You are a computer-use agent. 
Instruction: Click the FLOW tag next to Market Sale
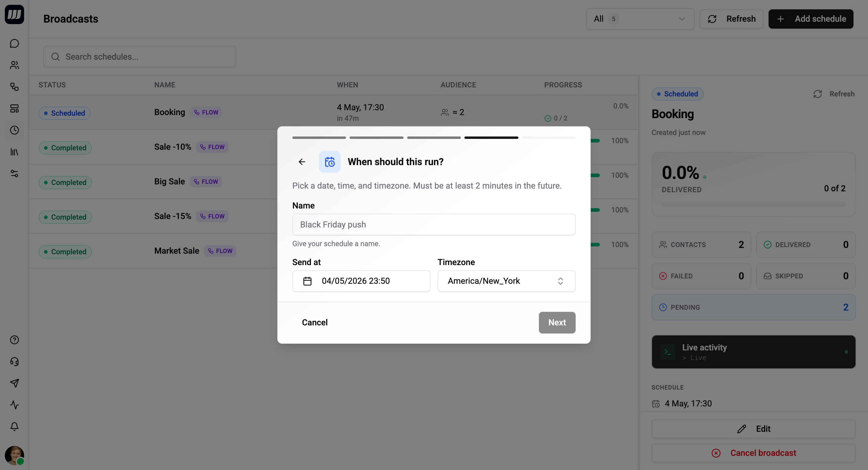pos(220,251)
